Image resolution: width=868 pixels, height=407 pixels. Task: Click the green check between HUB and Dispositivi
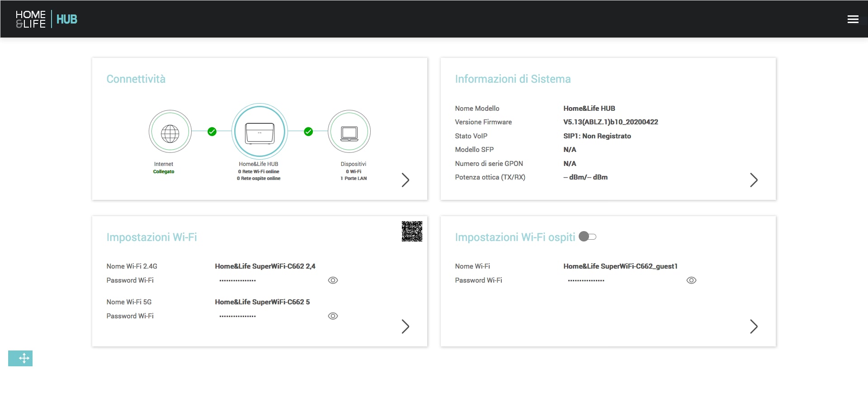308,132
